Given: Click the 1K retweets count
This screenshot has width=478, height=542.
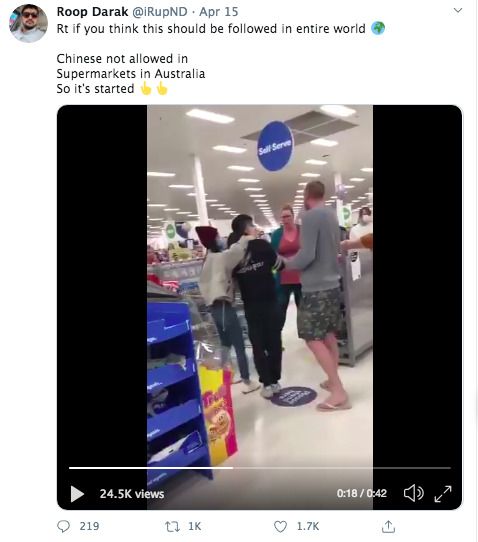Looking at the screenshot, I should click(195, 526).
